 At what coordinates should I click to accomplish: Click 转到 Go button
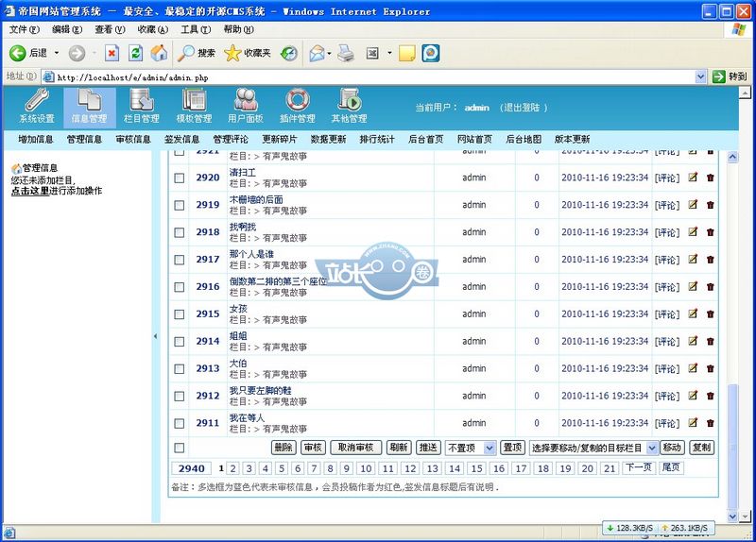tap(730, 76)
